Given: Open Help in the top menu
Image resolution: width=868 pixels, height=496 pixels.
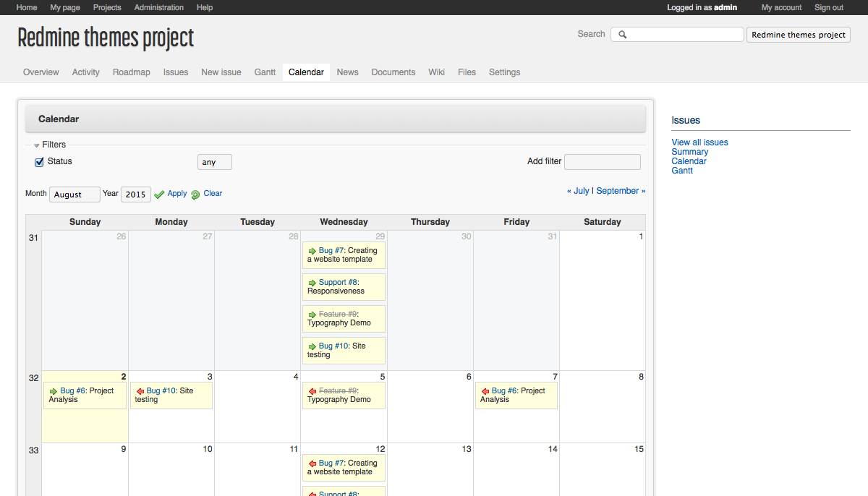Looking at the screenshot, I should 205,7.
